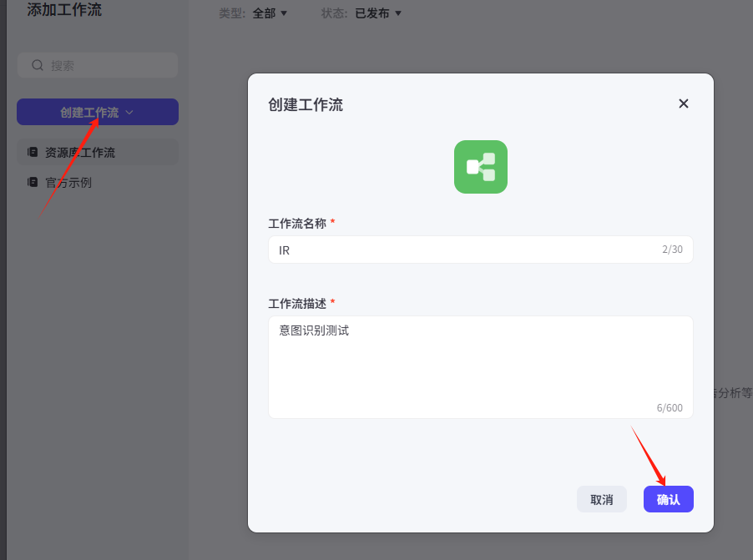The height and width of the screenshot is (560, 753).
Task: Click the 2/30 character counter text
Action: (x=672, y=250)
